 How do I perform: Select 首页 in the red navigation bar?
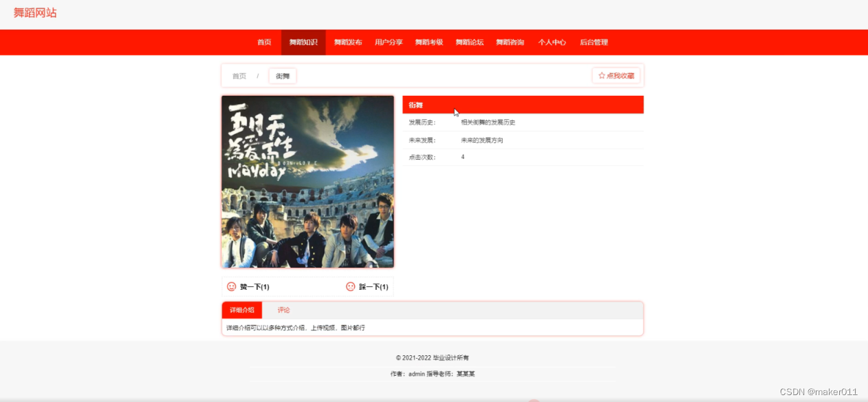point(264,42)
